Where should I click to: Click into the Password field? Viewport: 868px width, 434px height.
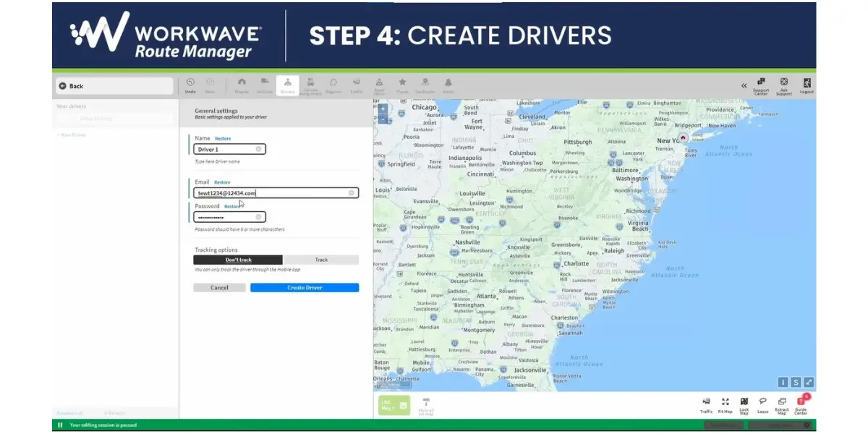[x=229, y=217]
